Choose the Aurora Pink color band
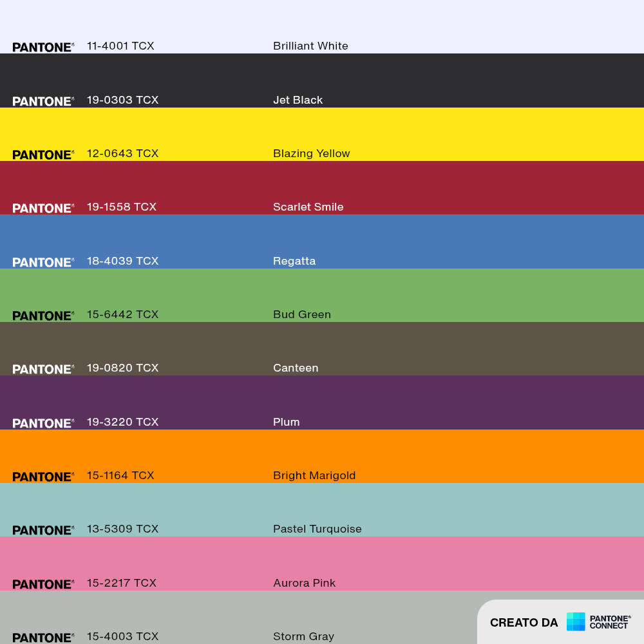Screen dimensions: 644x644 (x=322, y=563)
